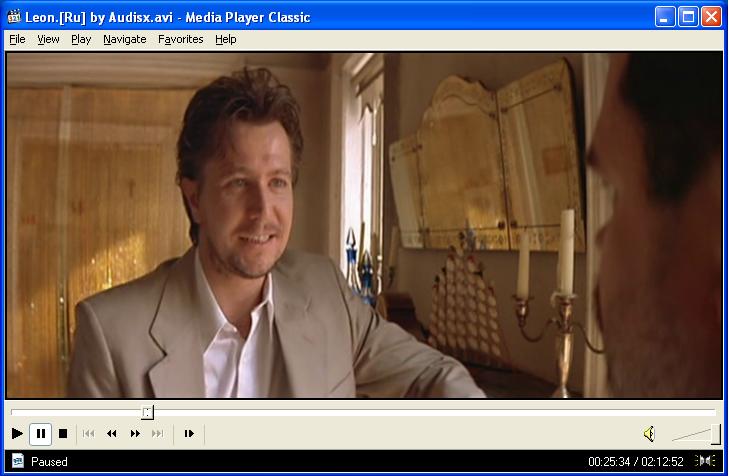Viewport: 729px width, 476px height.
Task: Skip to next file button
Action: point(158,434)
